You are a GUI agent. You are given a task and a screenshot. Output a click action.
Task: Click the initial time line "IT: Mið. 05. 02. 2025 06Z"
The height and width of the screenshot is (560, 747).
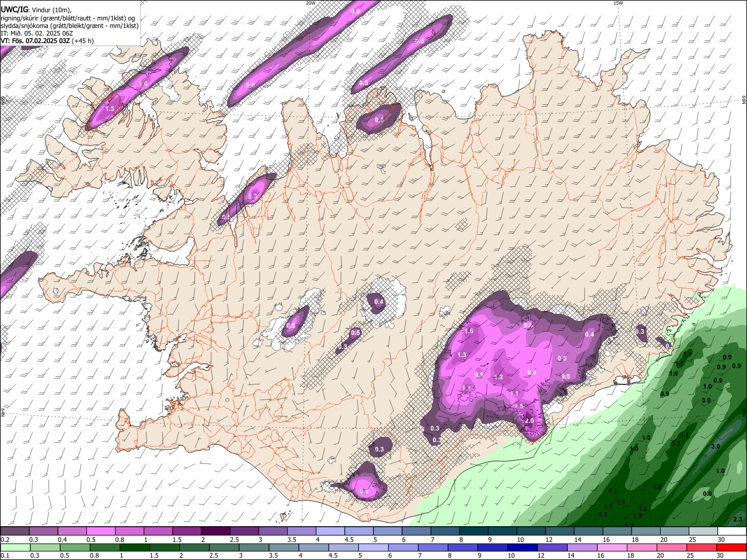point(37,33)
